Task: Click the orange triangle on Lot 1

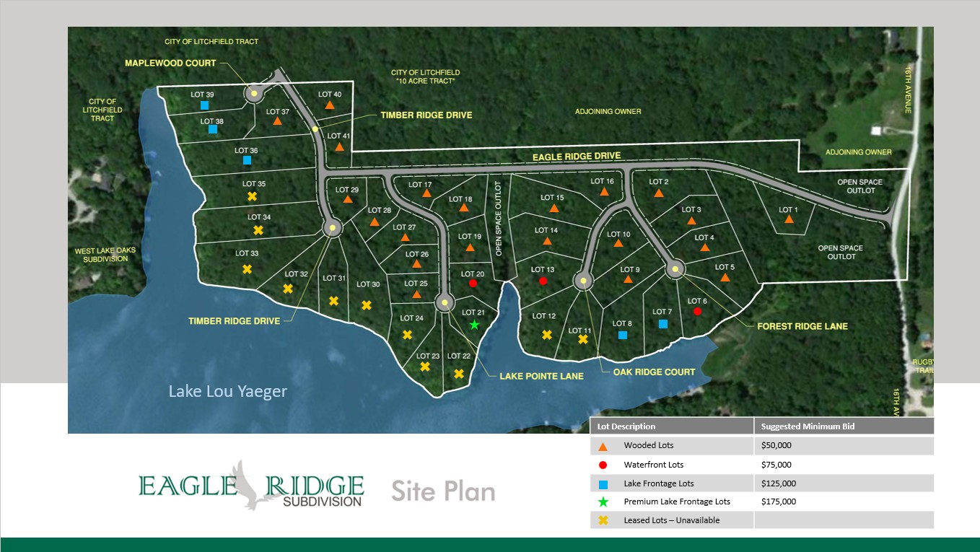Action: [789, 222]
